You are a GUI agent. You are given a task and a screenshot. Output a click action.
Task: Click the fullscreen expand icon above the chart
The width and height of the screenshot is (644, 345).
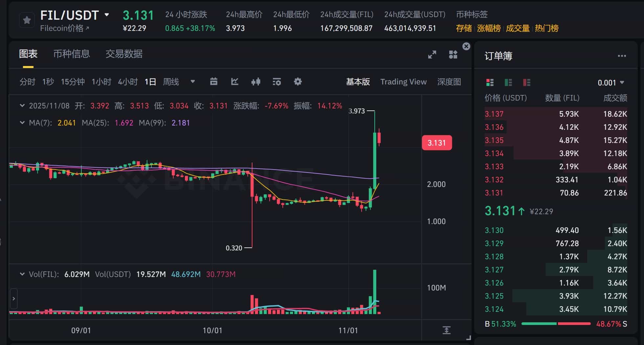(x=432, y=55)
